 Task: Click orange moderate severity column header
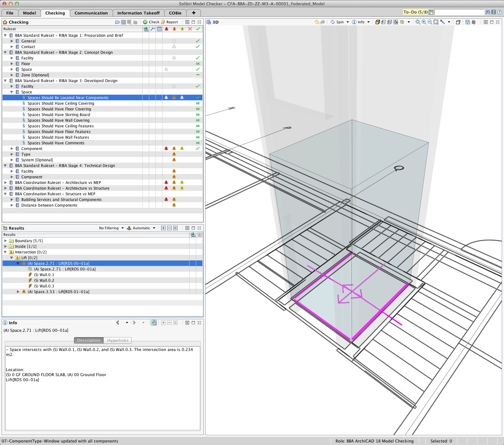174,29
